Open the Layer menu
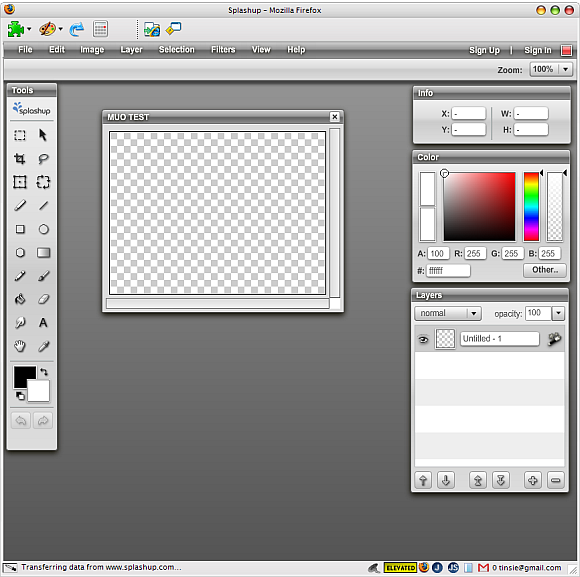The height and width of the screenshot is (577, 580). (131, 50)
